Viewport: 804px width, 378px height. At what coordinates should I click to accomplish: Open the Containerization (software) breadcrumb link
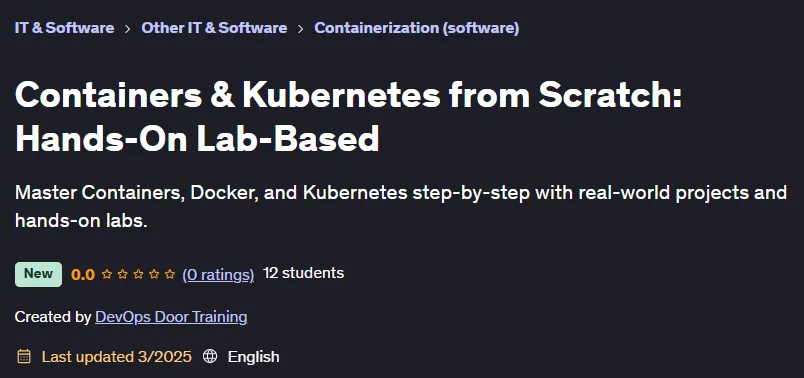(417, 28)
